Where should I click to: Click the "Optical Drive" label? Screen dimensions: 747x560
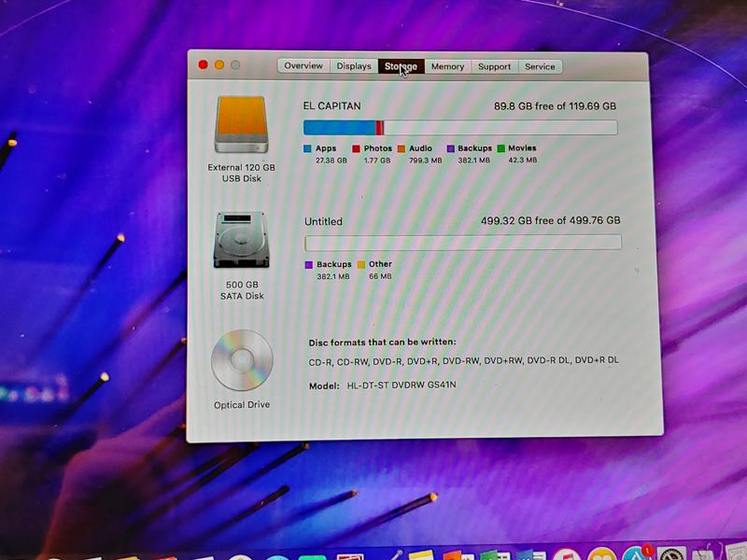[242, 405]
